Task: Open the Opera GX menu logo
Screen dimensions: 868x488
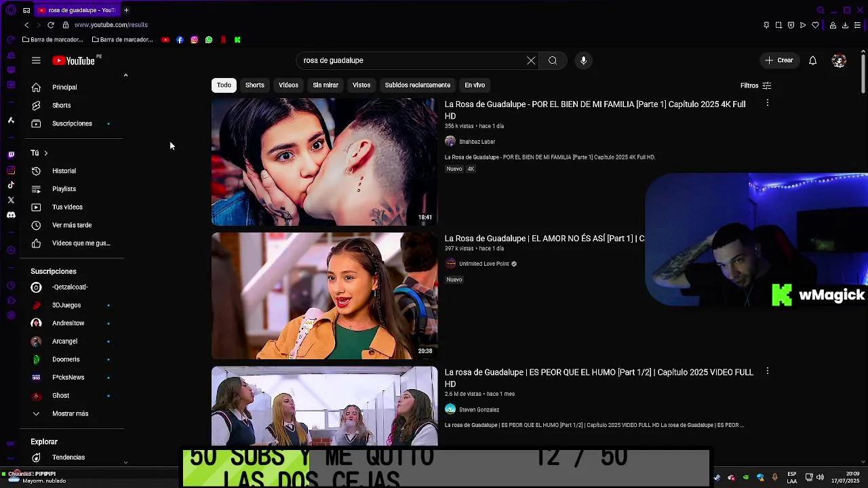Action: point(10,10)
